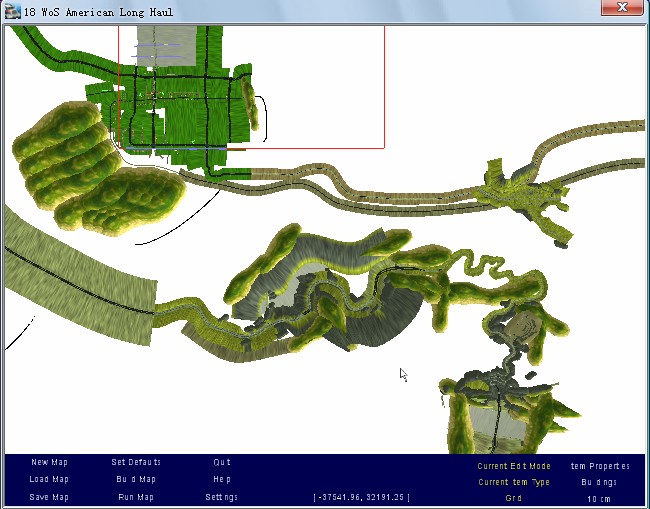
Task: Open the Help entry
Action: (222, 479)
